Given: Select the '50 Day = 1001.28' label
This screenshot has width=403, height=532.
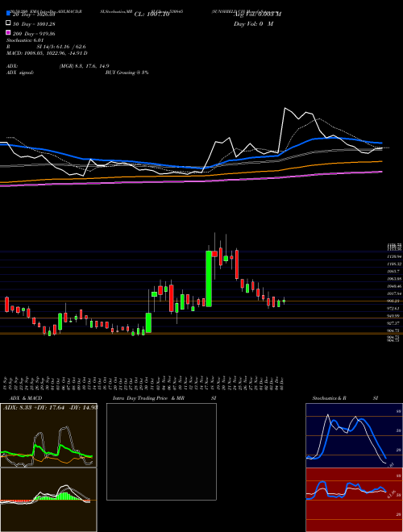Looking at the screenshot, I should tap(35, 24).
